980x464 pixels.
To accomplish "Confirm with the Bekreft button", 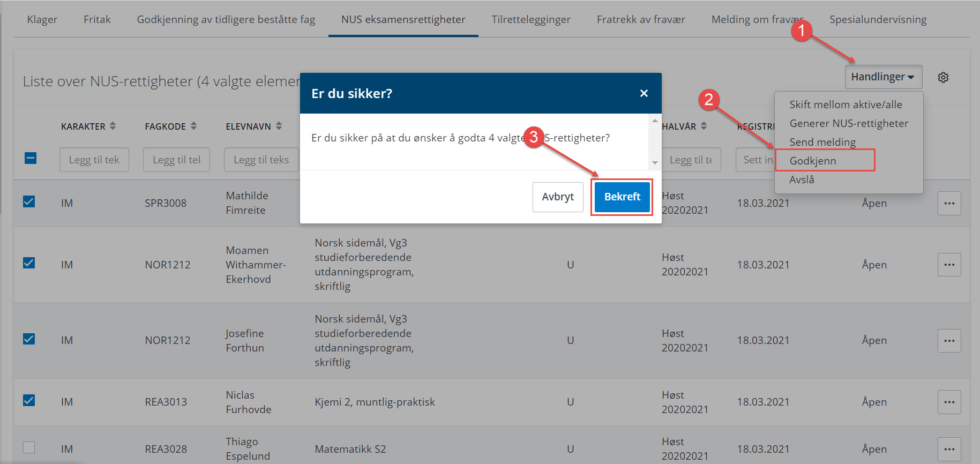I will [x=622, y=197].
